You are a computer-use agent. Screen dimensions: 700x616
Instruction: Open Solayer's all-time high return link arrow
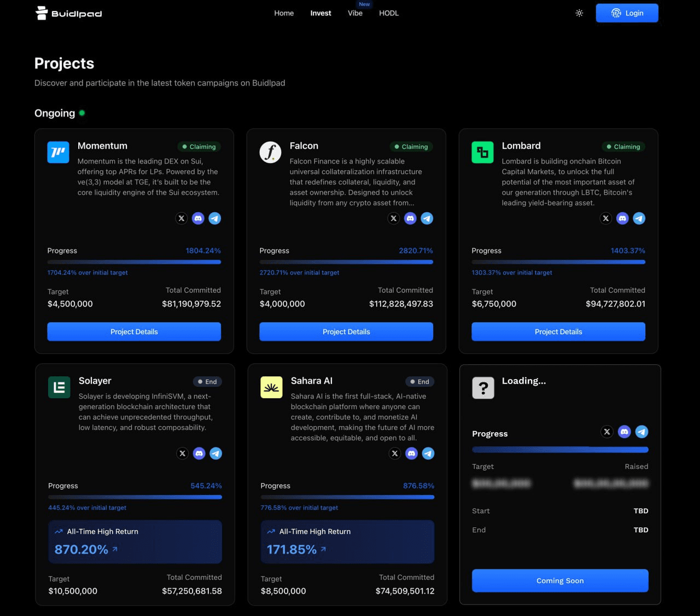(x=115, y=549)
